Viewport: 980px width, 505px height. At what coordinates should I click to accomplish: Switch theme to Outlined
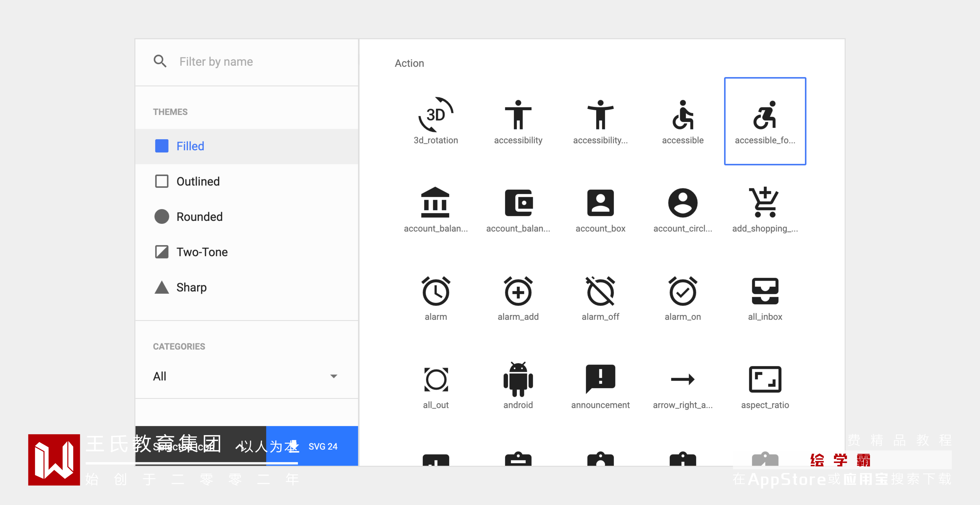[x=198, y=181]
